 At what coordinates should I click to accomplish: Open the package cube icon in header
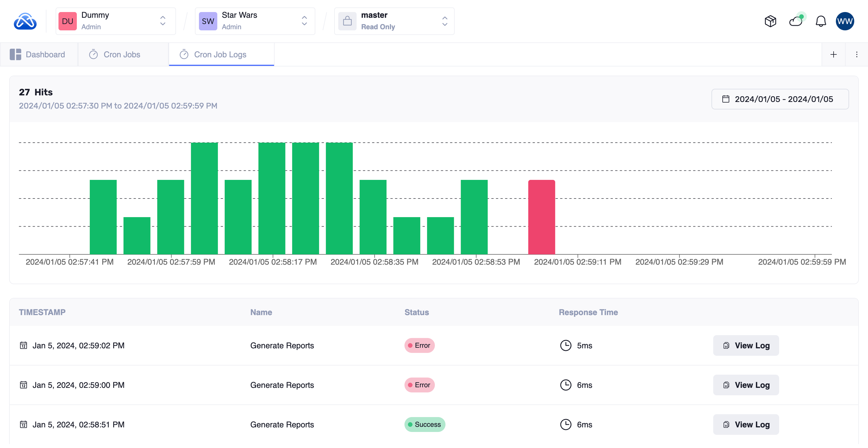[x=770, y=21]
